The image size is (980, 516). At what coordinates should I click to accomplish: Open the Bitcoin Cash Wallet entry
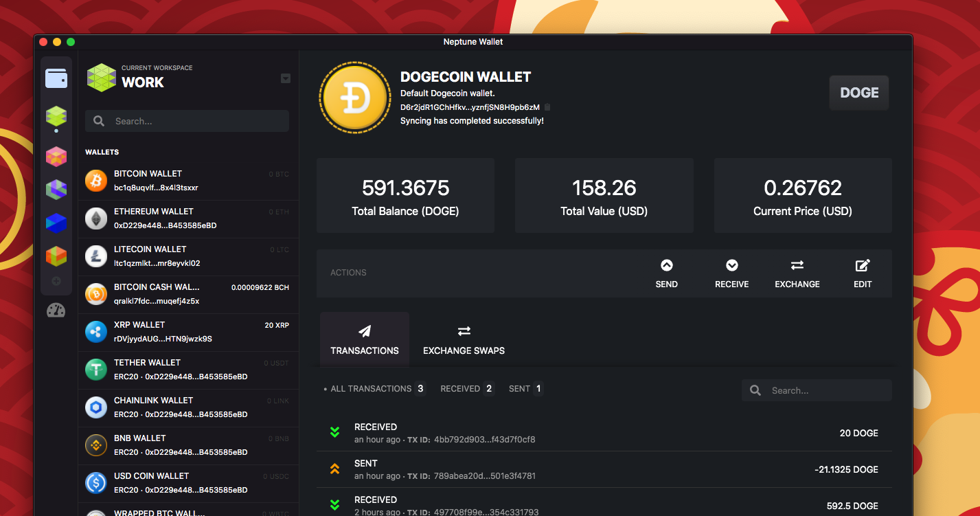pyautogui.click(x=188, y=295)
